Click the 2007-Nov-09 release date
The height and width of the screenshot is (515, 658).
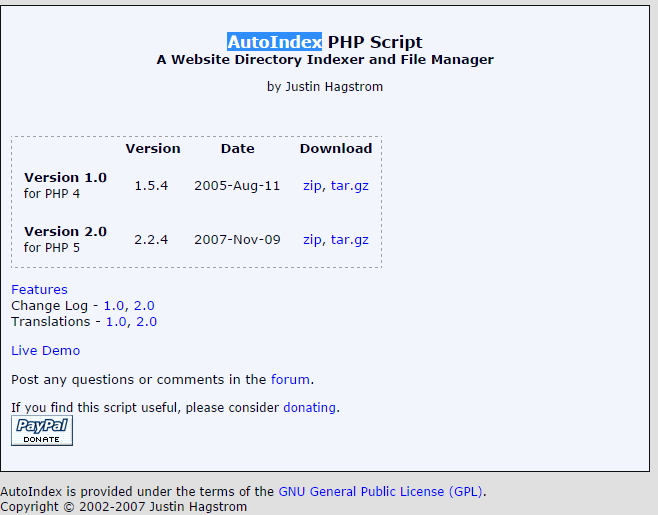tap(238, 240)
